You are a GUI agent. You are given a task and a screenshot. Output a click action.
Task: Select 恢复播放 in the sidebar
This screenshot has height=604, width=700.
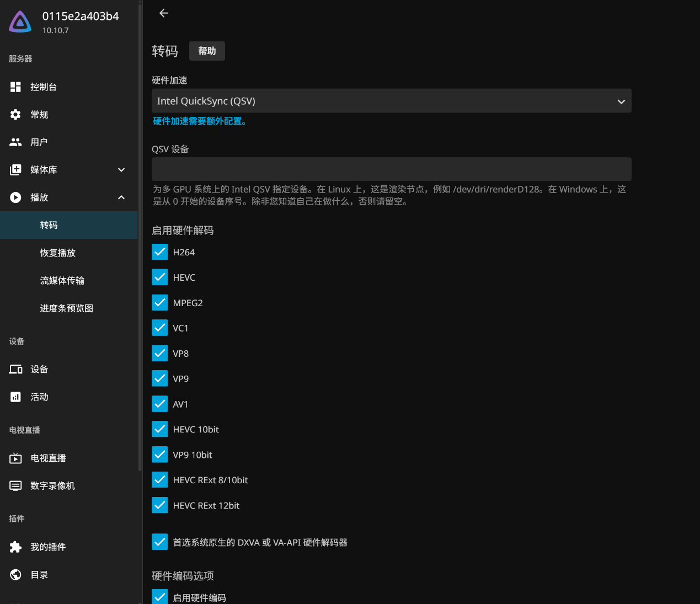coord(58,253)
